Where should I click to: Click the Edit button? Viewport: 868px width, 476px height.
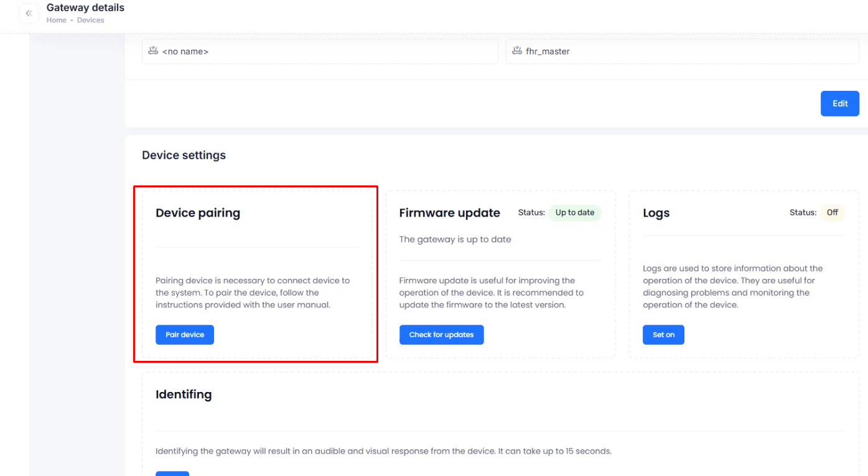(840, 103)
